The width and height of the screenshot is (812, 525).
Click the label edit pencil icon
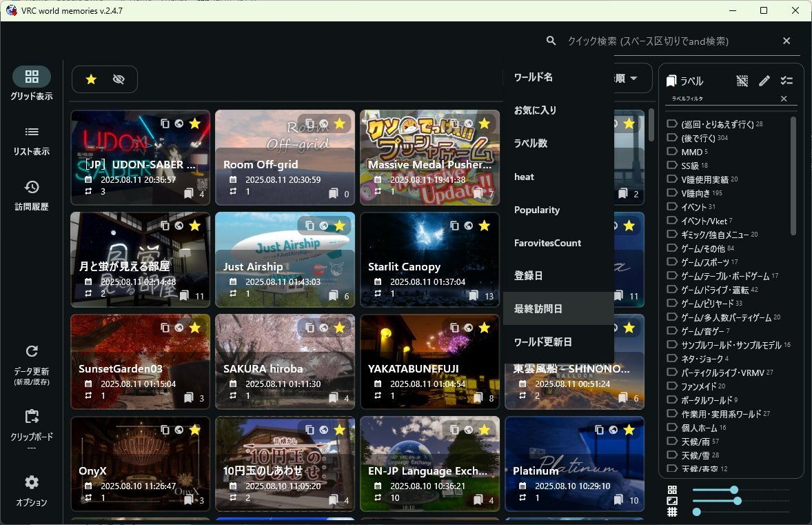click(x=764, y=81)
